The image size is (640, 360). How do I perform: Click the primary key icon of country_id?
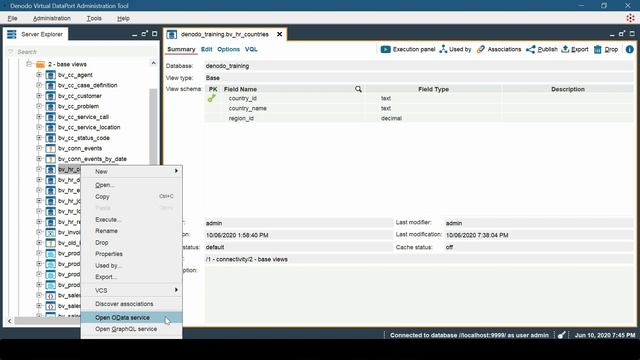211,98
